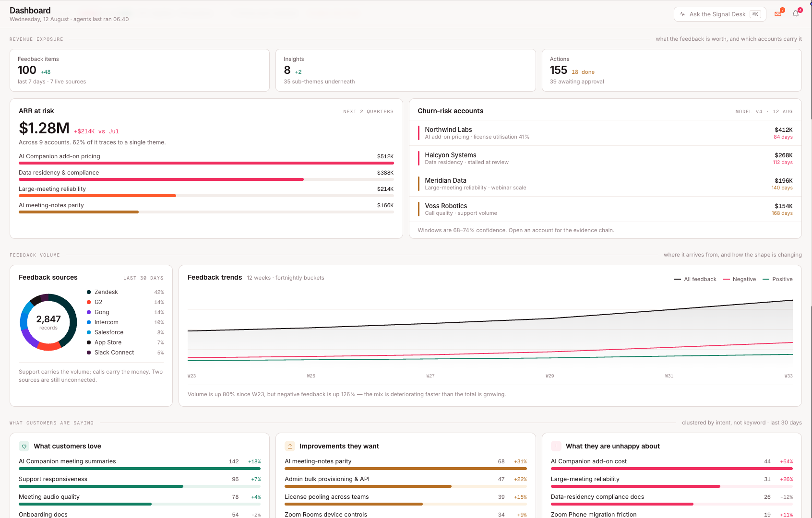Click the feedback sources donut chart
Viewport: 812px width, 518px height.
coord(48,322)
